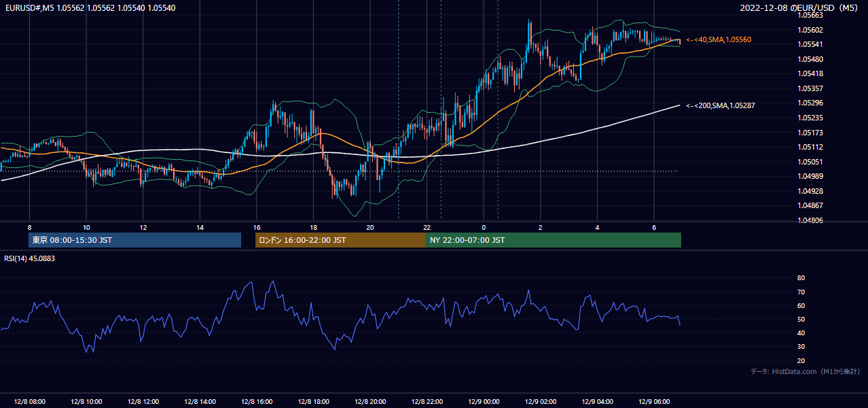Click the 12/9 04:00 date label
Viewport: 868px width, 408px height.
[598, 401]
